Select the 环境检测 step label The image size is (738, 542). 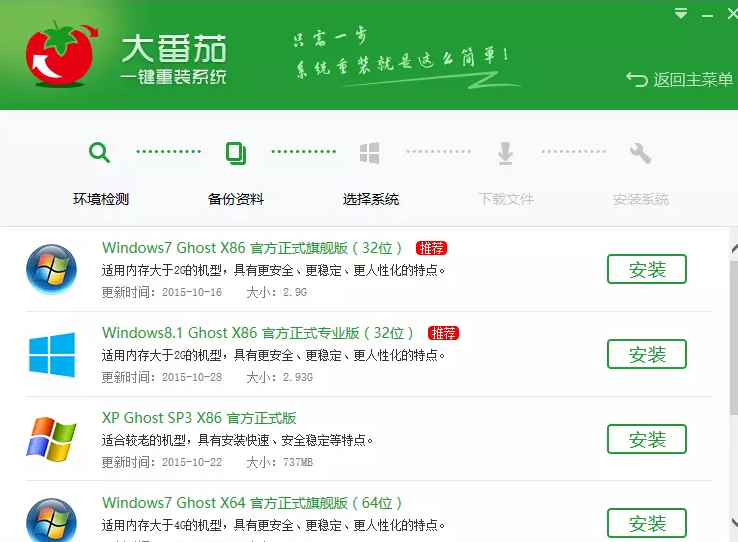tap(101, 199)
